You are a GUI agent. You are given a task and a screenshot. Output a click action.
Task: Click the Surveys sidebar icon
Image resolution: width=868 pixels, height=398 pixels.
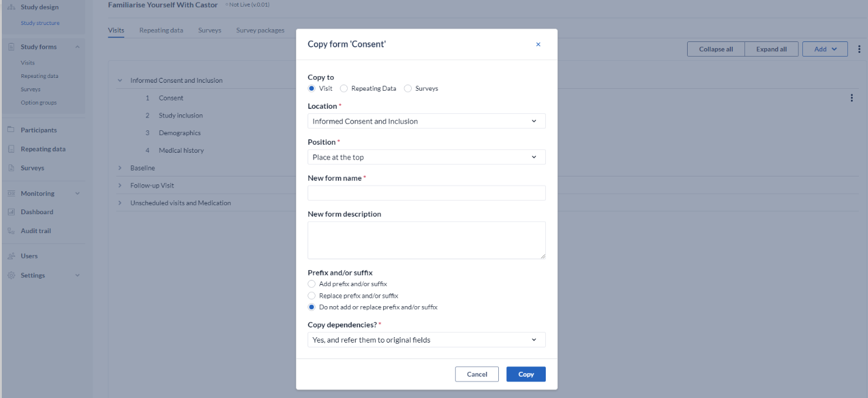pos(11,168)
